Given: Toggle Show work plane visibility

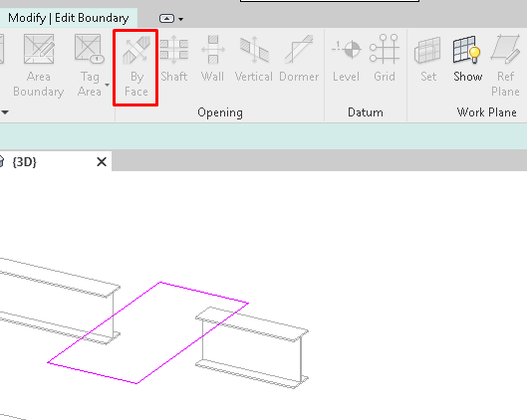Looking at the screenshot, I should coord(467,59).
